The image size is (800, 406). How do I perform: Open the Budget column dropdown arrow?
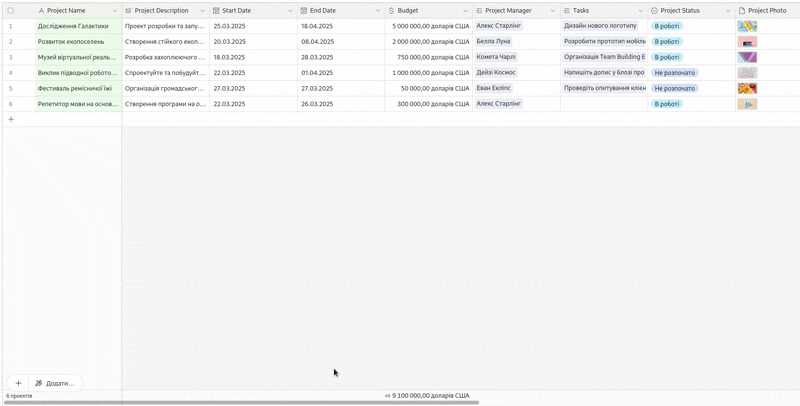point(465,11)
